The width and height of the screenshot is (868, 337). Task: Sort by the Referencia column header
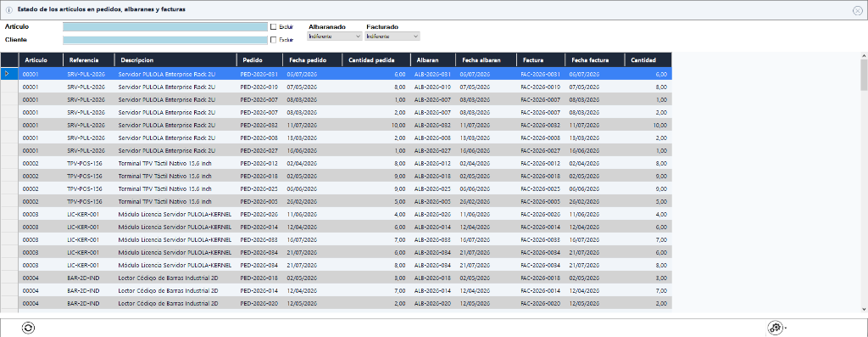pos(88,60)
